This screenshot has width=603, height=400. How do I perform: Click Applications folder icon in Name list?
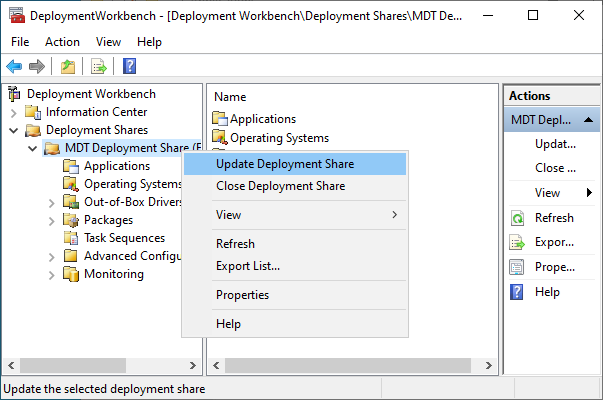(220, 119)
